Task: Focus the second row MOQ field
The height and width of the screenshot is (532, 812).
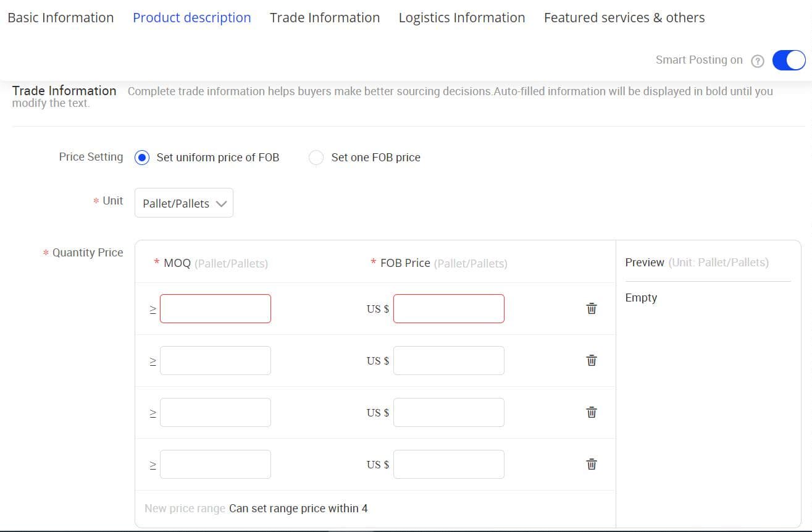Action: pos(216,360)
